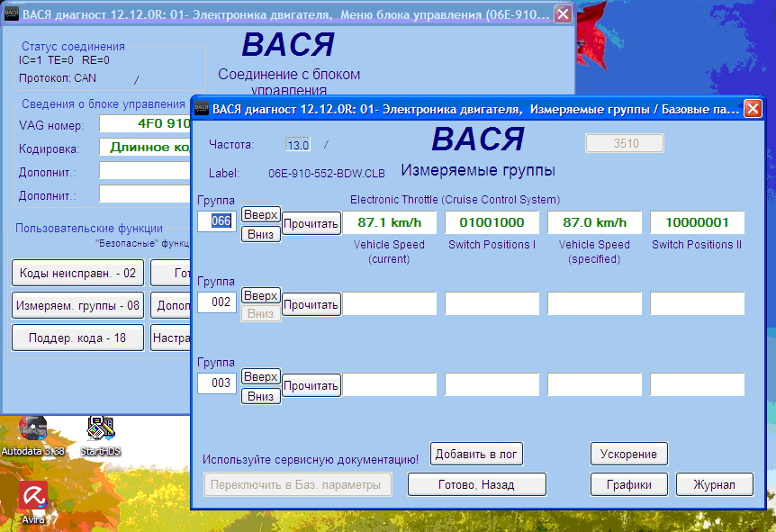776x532 pixels.
Task: Focus the group number field showing 002
Action: (217, 302)
